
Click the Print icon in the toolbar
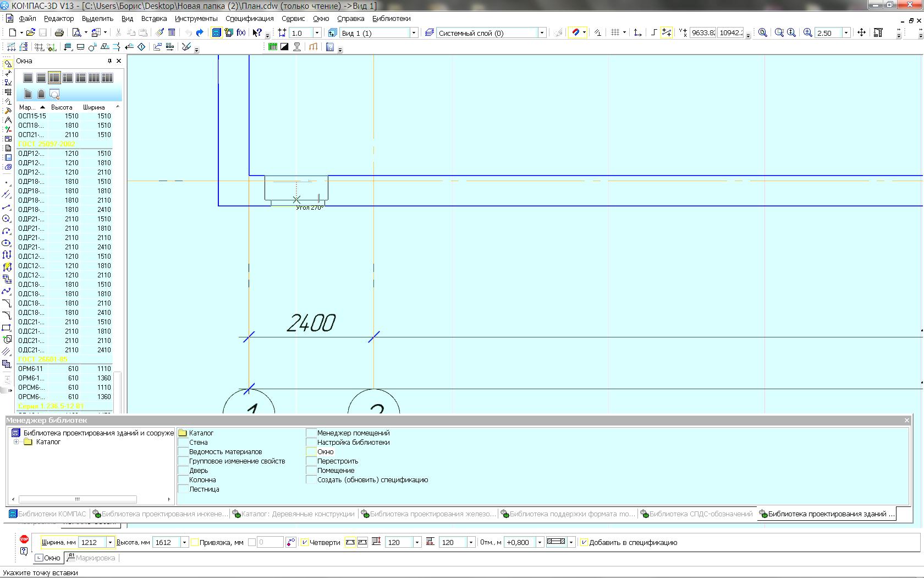59,33
